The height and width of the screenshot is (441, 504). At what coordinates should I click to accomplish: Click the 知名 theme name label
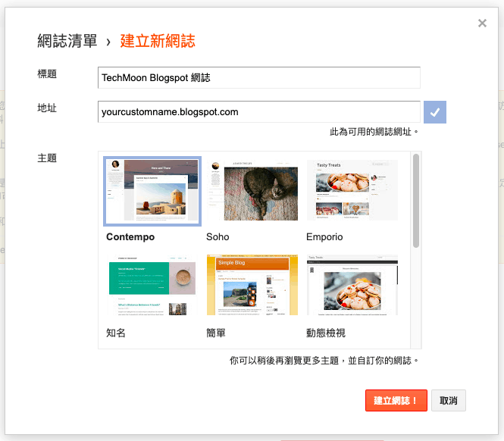(x=116, y=333)
